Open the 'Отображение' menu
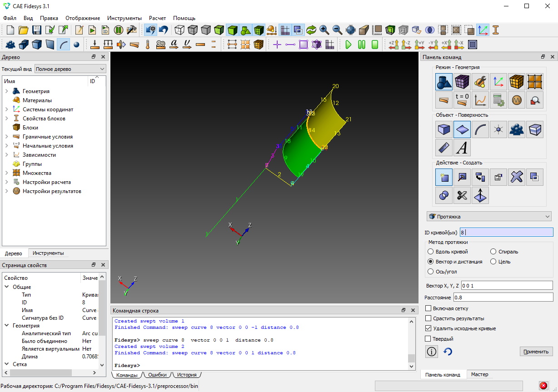This screenshot has height=392, width=558. tap(83, 18)
